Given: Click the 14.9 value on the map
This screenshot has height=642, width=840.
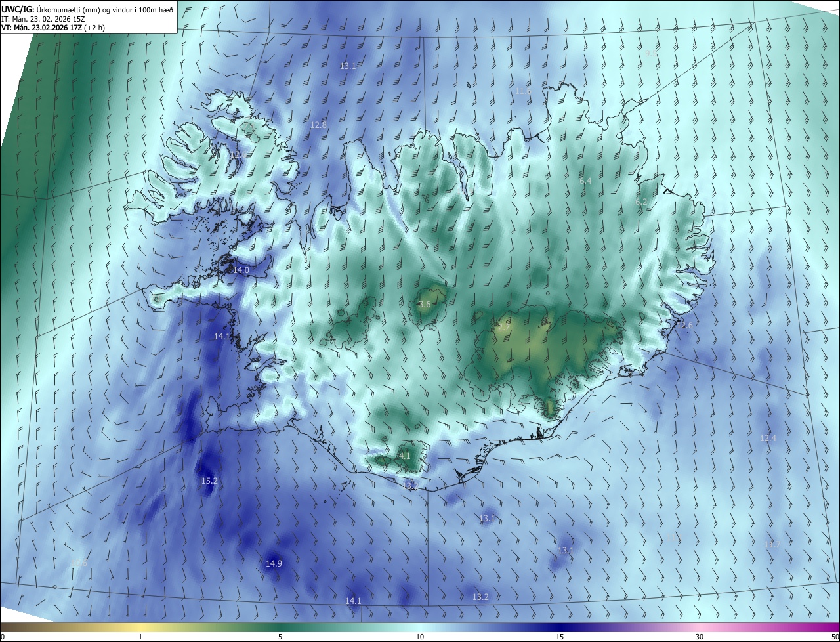Looking at the screenshot, I should [x=274, y=564].
